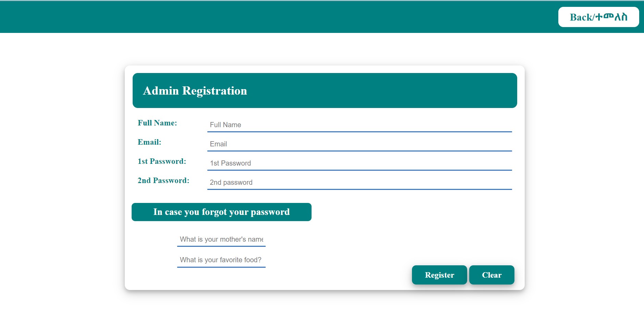Click the '1st Password:' label
Image resolution: width=644 pixels, height=314 pixels.
pos(162,161)
